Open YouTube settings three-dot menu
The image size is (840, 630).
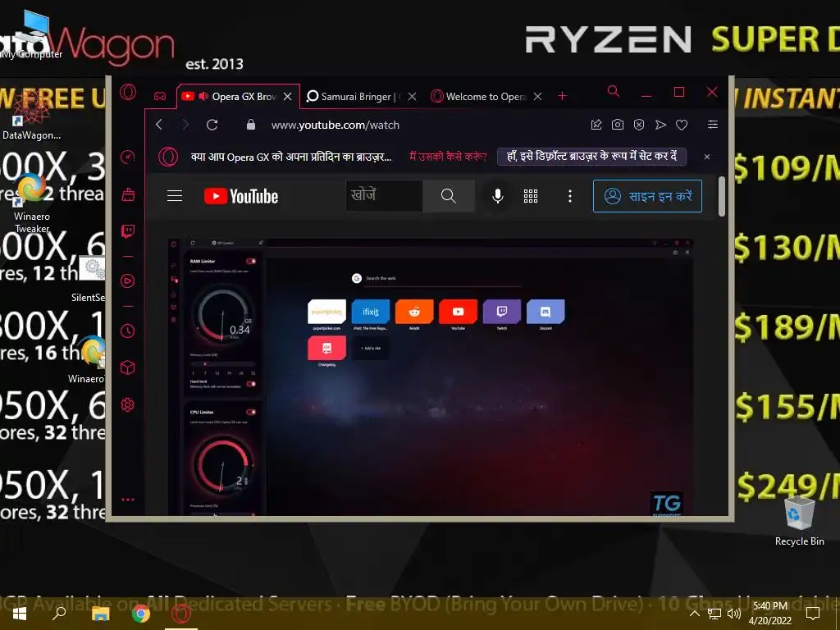[570, 196]
